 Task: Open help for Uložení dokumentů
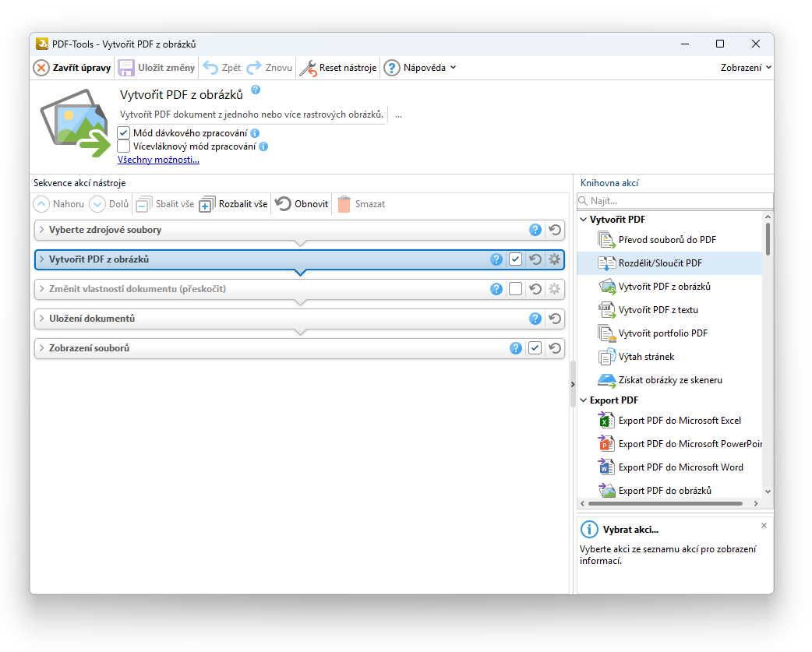pos(535,319)
